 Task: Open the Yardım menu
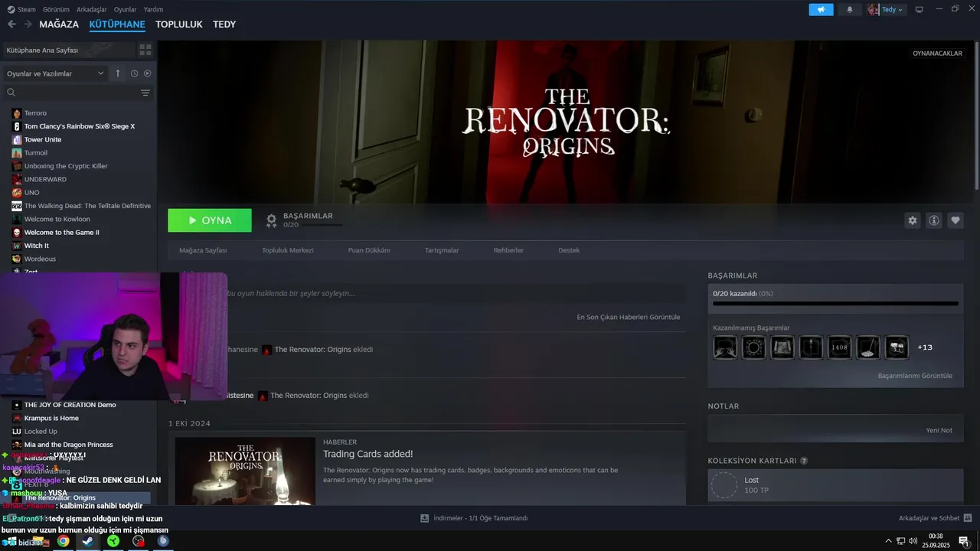click(x=154, y=9)
